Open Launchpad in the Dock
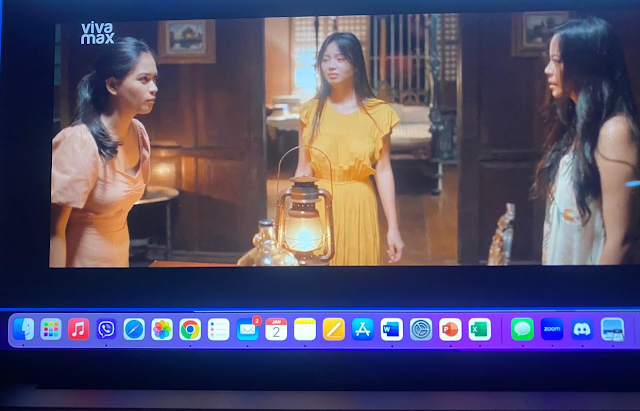 coord(51,329)
